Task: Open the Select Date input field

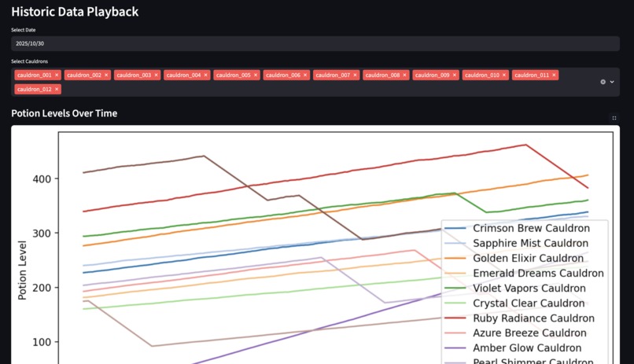Action: 315,43
